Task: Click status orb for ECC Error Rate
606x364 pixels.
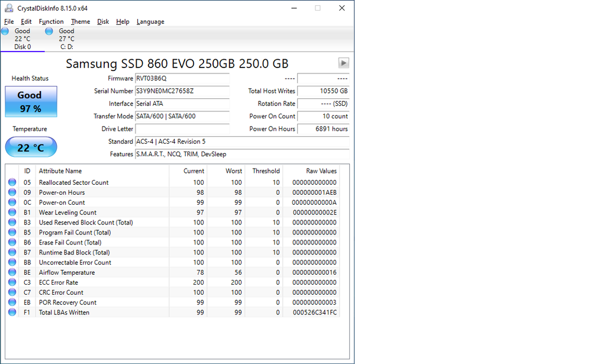Action: pyautogui.click(x=12, y=282)
